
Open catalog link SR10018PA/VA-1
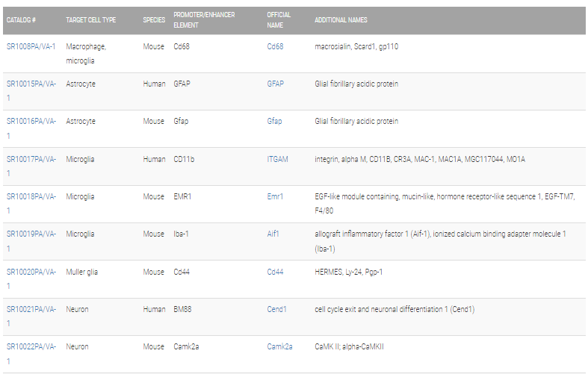point(31,204)
